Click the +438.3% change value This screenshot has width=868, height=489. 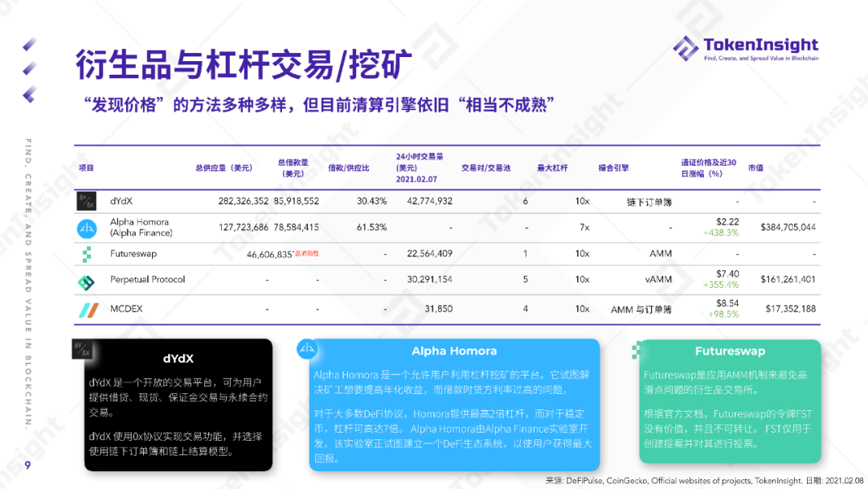(721, 232)
